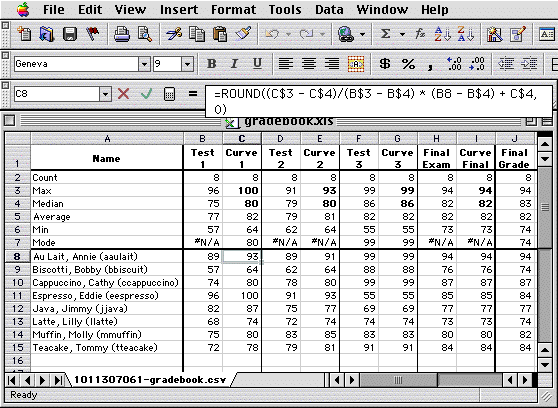Image resolution: width=558 pixels, height=408 pixels.
Task: Go to first sheet tab arrow
Action: click(x=12, y=380)
